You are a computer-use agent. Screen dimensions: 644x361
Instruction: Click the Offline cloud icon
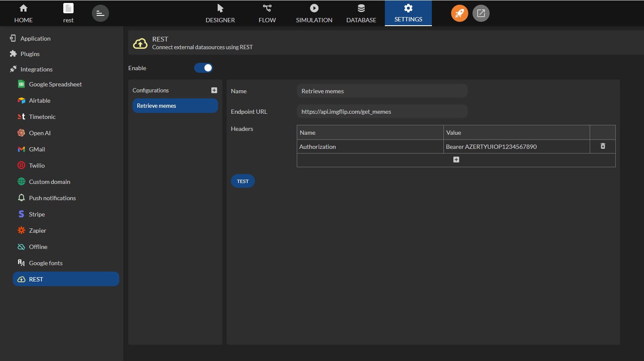tap(21, 247)
